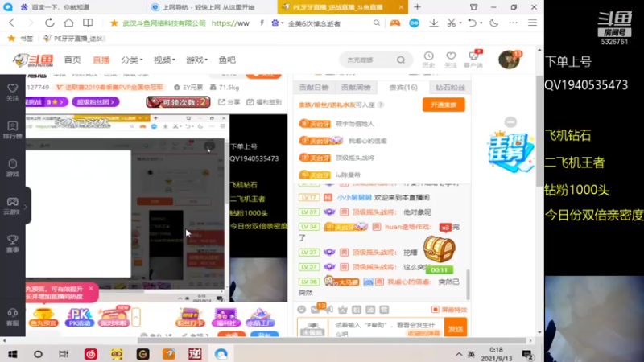This screenshot has height=362, width=644.
Task: Open the 客户端 download icon
Action: (x=473, y=60)
